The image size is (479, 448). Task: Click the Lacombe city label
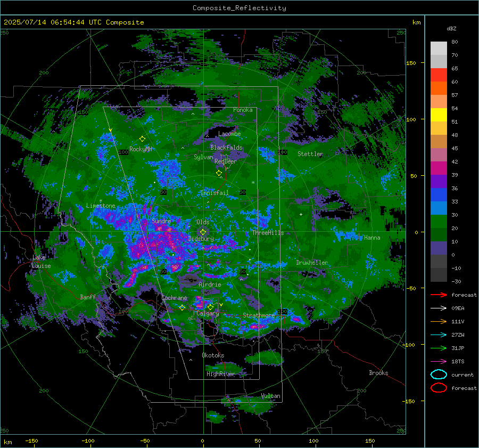229,134
